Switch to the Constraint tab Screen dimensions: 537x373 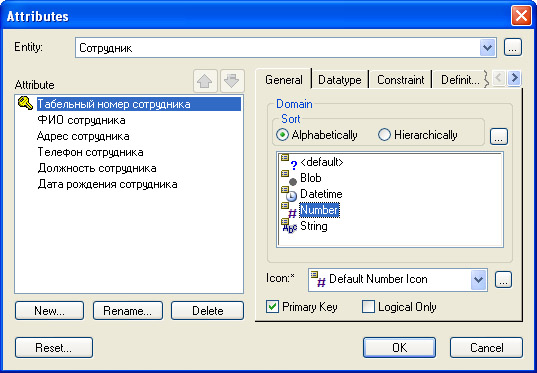(x=400, y=80)
